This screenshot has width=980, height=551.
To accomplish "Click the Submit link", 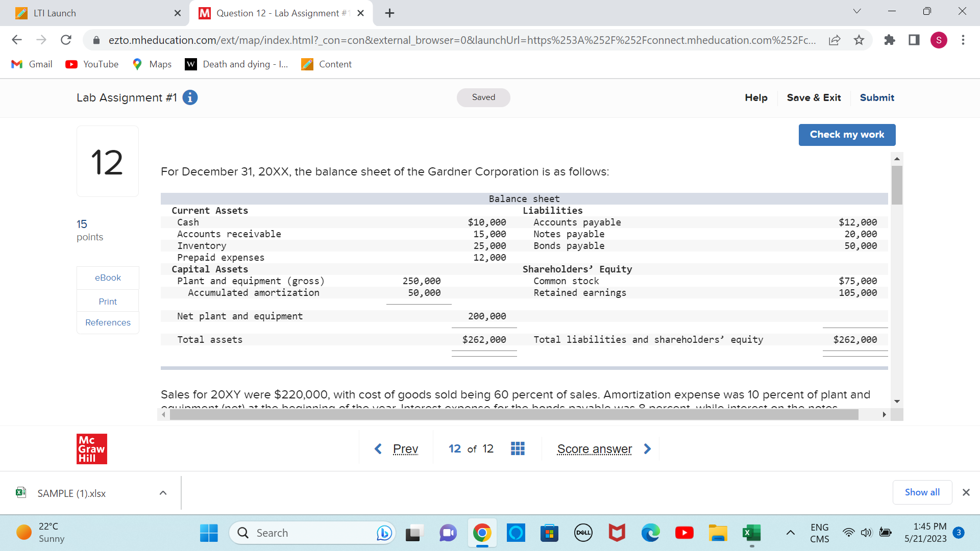I will coord(877,97).
